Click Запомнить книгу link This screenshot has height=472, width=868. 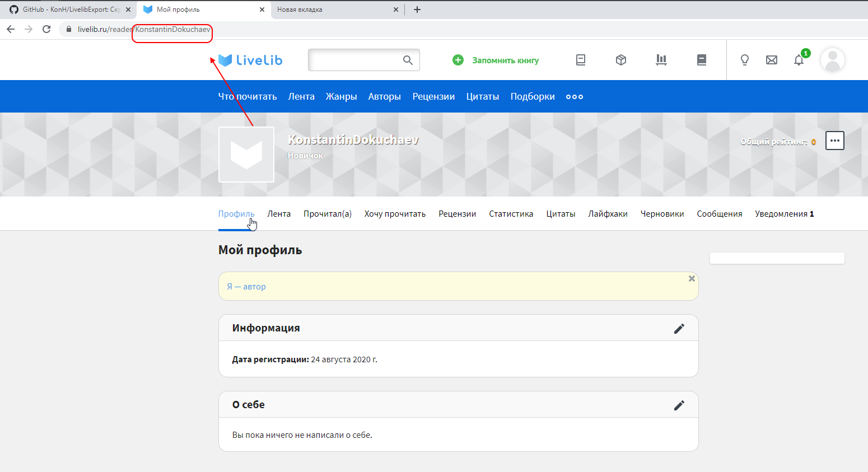(x=505, y=60)
